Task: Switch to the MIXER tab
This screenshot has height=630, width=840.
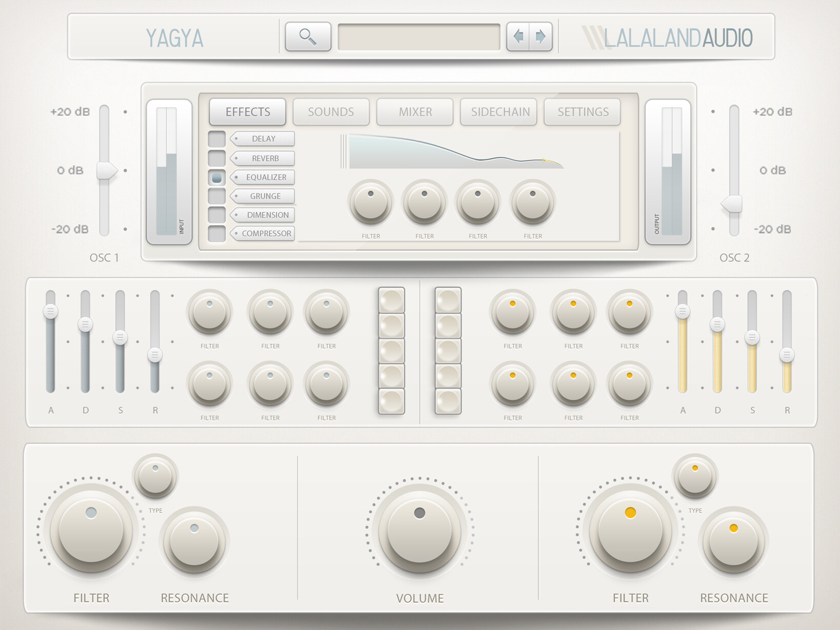Action: click(414, 112)
